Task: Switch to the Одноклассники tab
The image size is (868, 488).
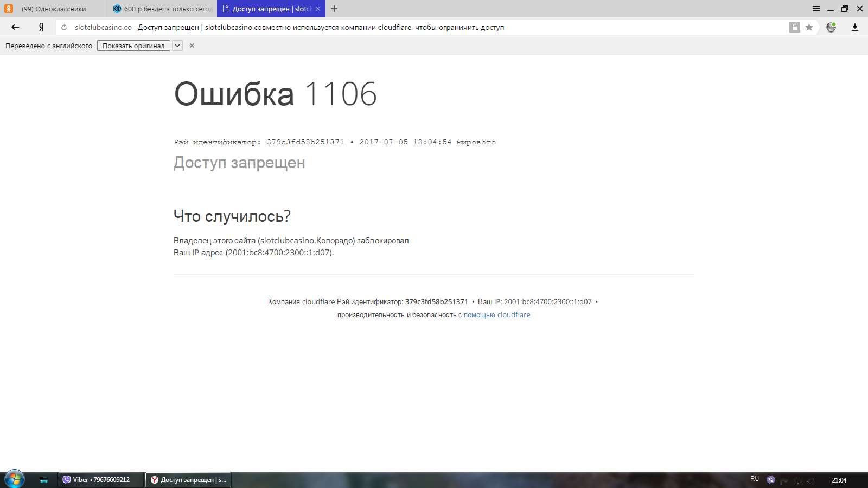Action: click(54, 9)
